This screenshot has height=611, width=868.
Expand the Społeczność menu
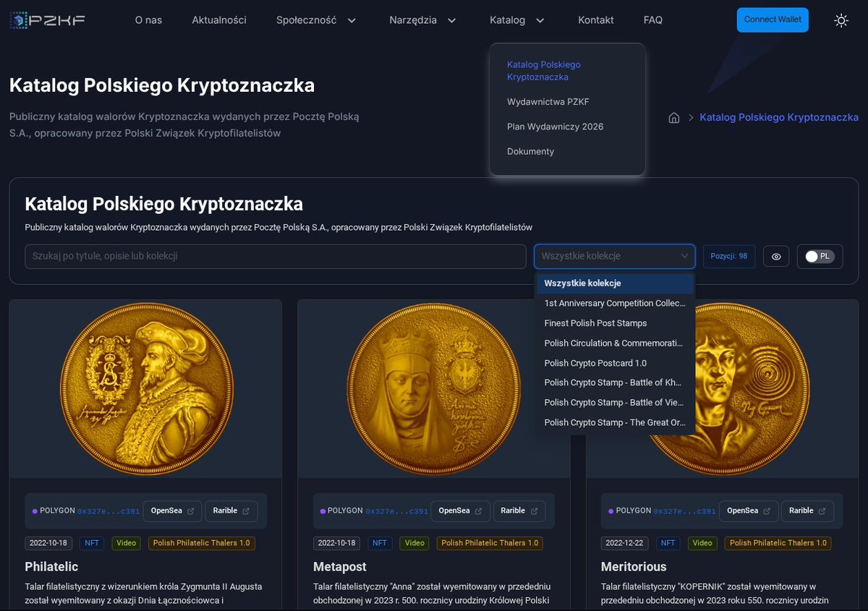click(317, 20)
